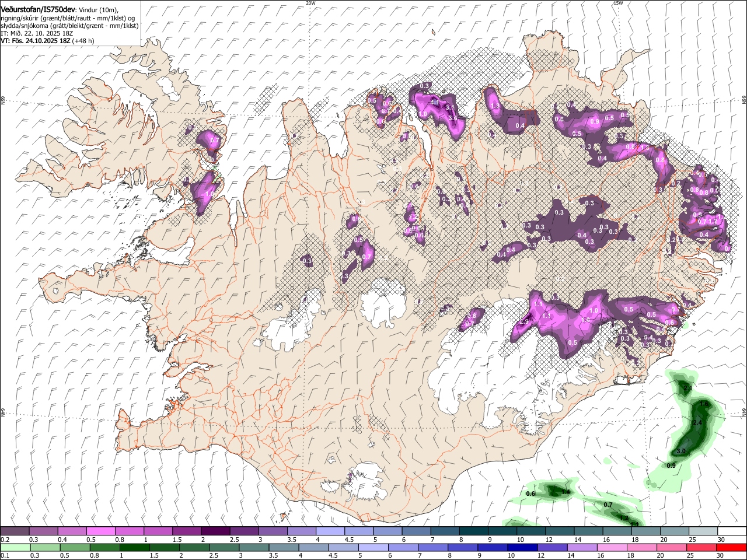The image size is (747, 560).
Task: Click the '(+48 h)' forecast offset
Action: click(x=83, y=41)
